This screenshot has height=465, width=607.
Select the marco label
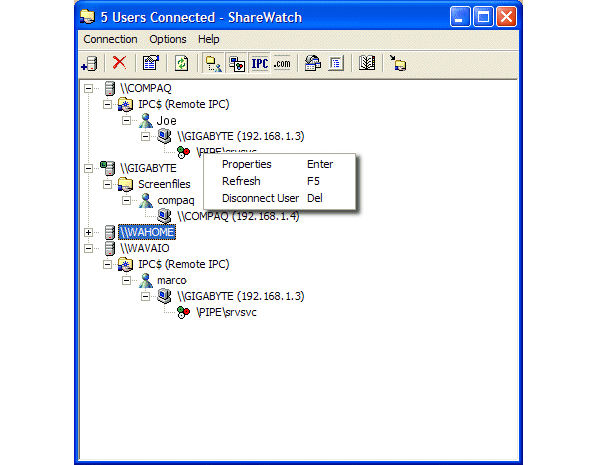click(x=172, y=281)
